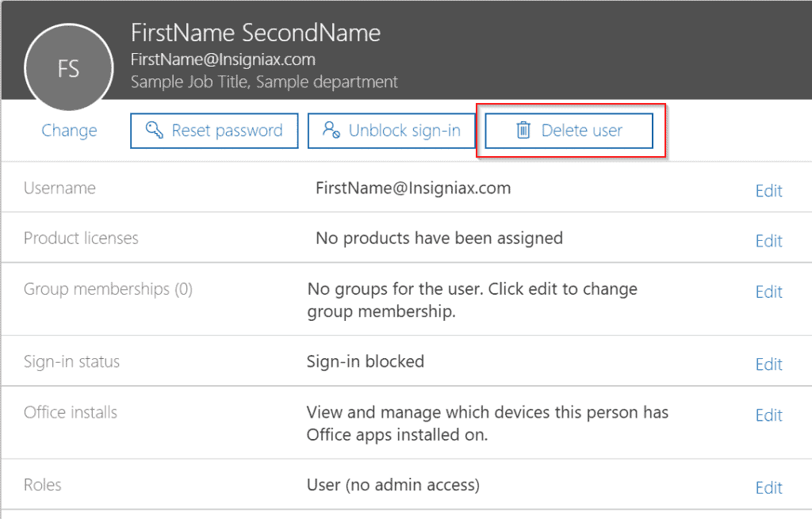Click the FirstName SecondName title
This screenshot has width=812, height=519.
(255, 32)
